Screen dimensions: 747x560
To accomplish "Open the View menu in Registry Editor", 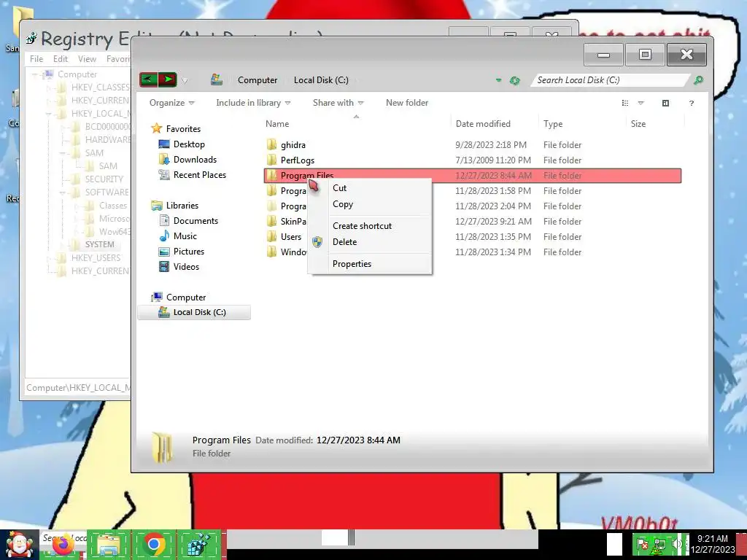I will (87, 59).
